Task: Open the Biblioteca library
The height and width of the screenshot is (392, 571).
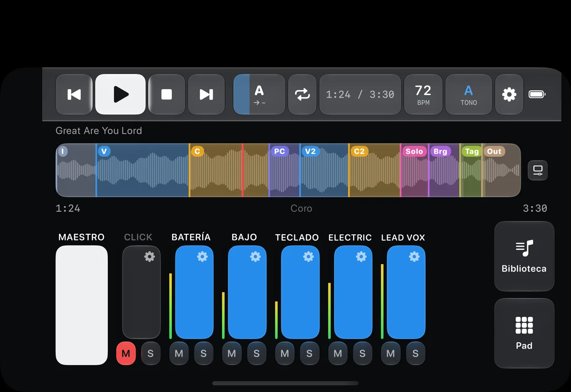Action: (x=524, y=256)
